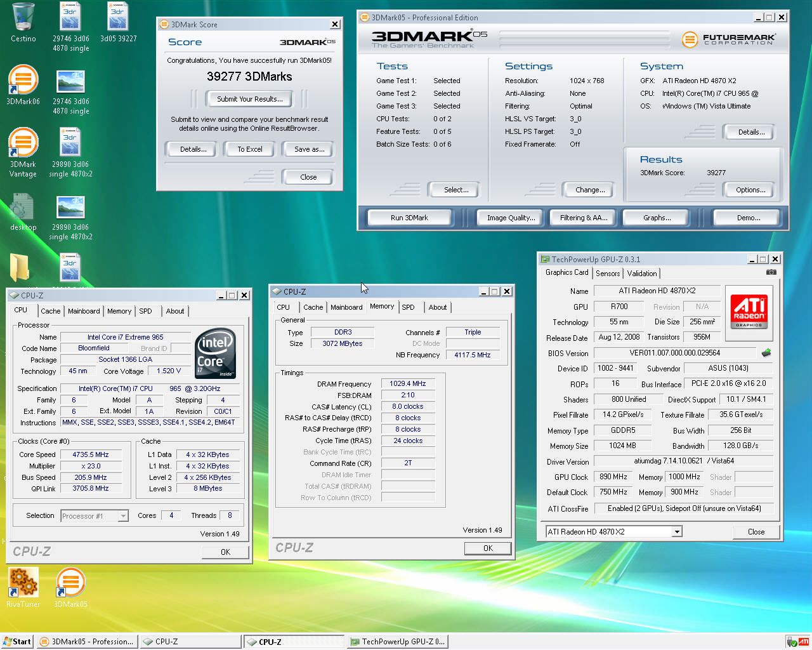Screen dimensions: 812x650
Task: Select the 29890 3d06 single 4870x2 3dr file
Action: 70,152
